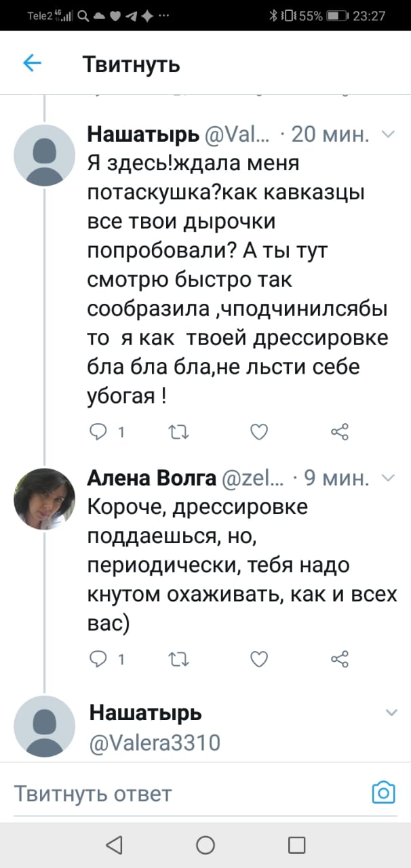Reply to Алена Волга's tweet
The image size is (411, 868).
100,658
